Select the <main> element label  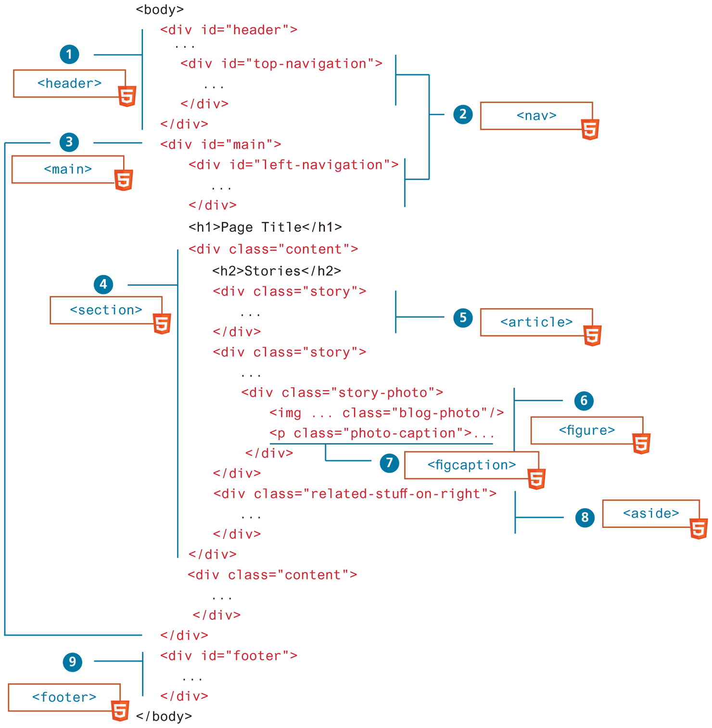[x=67, y=169]
